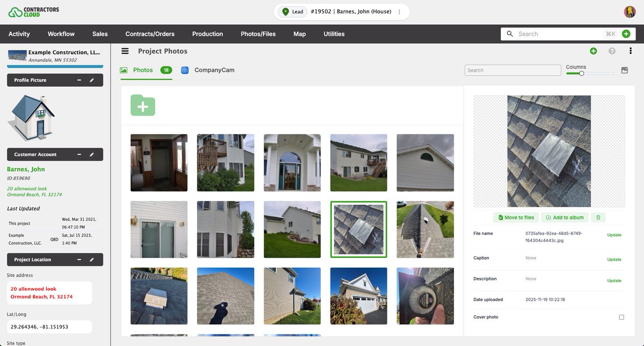The width and height of the screenshot is (644, 346).
Task: Click the customer ID:859690 text
Action: (19, 178)
